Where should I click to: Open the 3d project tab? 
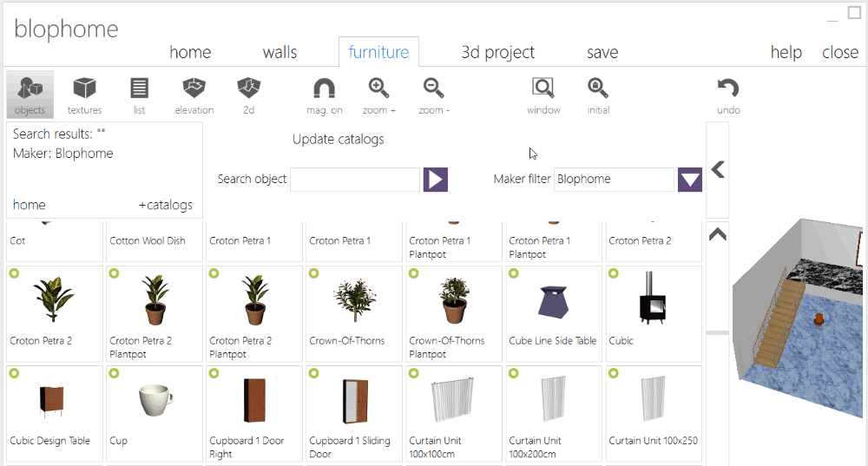(x=497, y=52)
